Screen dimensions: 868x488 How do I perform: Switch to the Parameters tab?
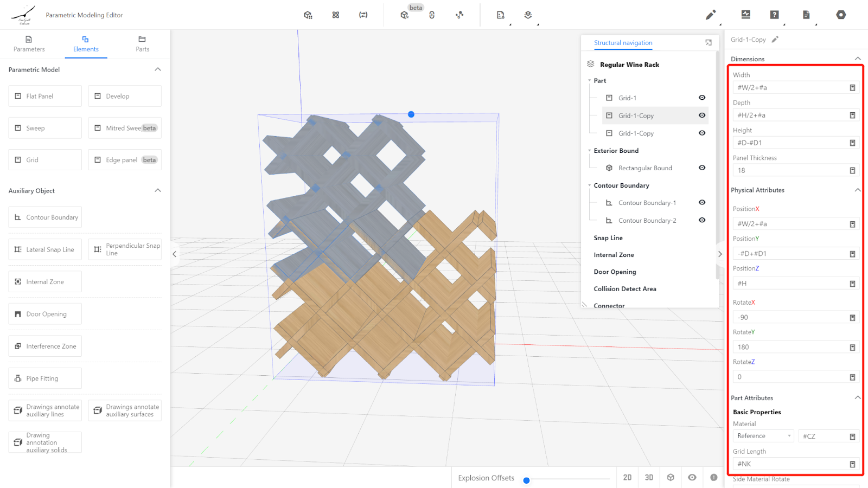[x=29, y=43]
